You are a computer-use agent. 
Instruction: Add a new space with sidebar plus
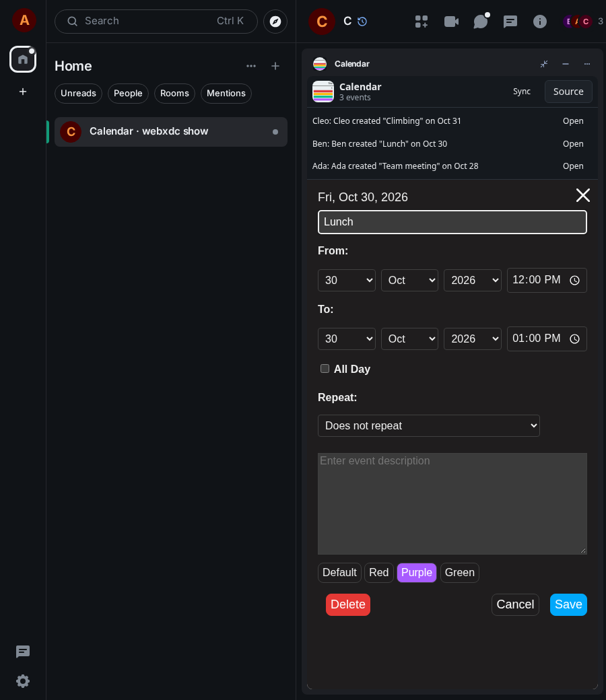(23, 92)
